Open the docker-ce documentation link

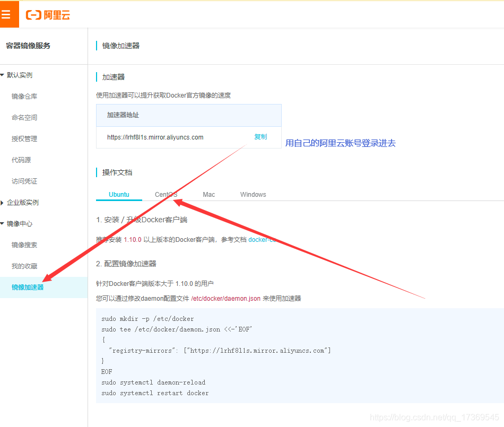[x=263, y=240]
